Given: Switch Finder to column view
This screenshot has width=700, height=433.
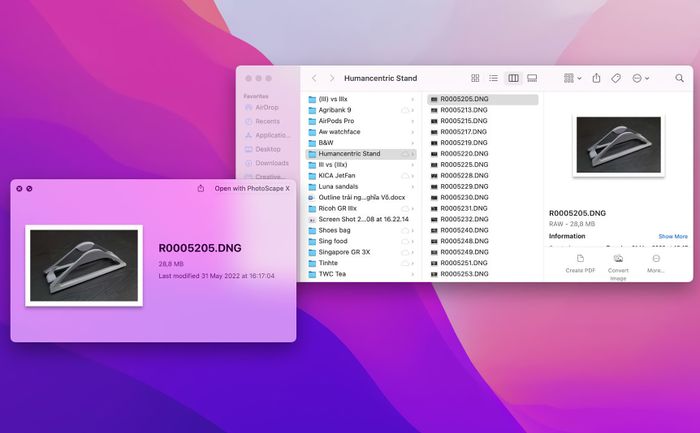Looking at the screenshot, I should tap(513, 78).
